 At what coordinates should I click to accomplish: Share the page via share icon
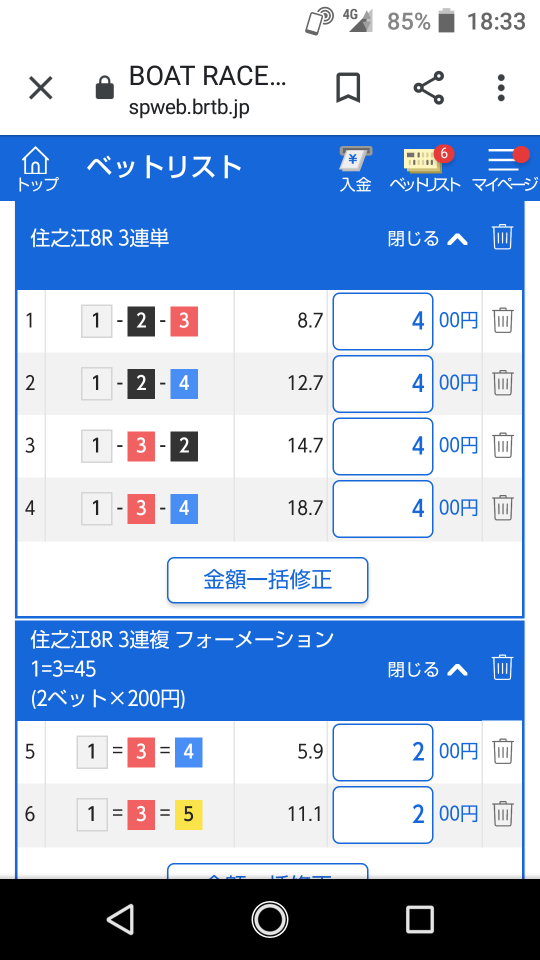(x=429, y=88)
